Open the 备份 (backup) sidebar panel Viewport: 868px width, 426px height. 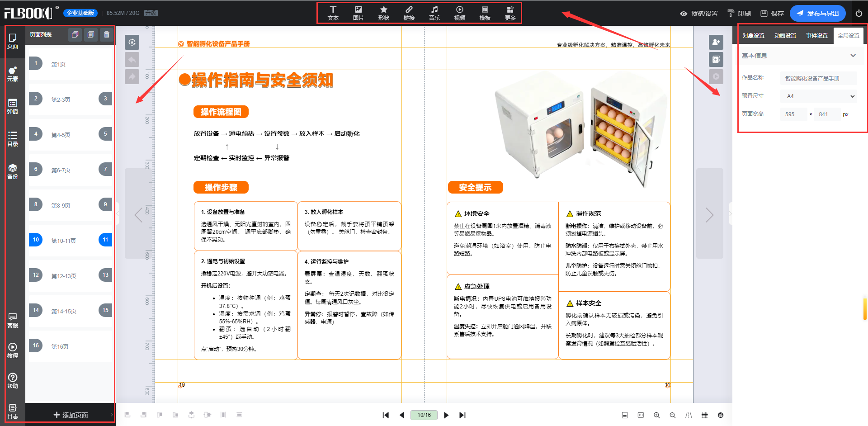pos(13,171)
